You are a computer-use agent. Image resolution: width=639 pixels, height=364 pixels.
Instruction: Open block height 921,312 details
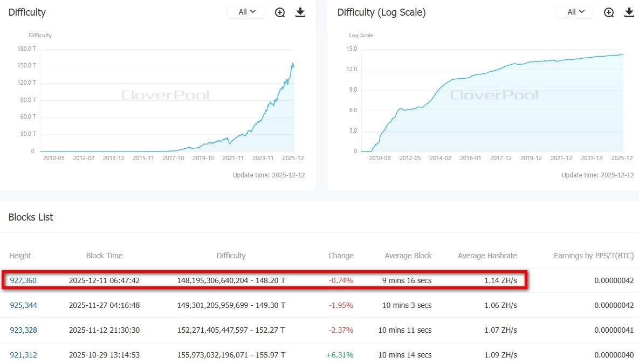(23, 355)
